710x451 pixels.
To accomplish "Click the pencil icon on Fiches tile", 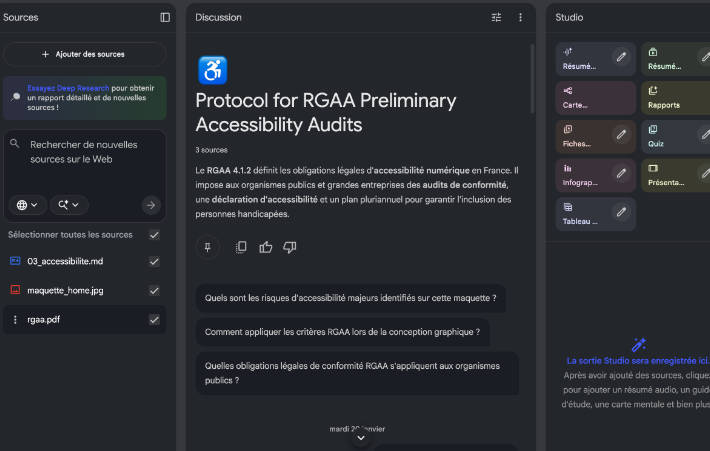I will [x=621, y=136].
